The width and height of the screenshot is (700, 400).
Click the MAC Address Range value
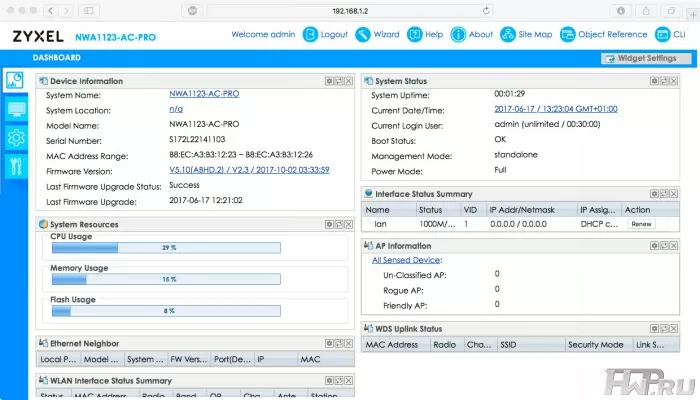click(x=241, y=154)
